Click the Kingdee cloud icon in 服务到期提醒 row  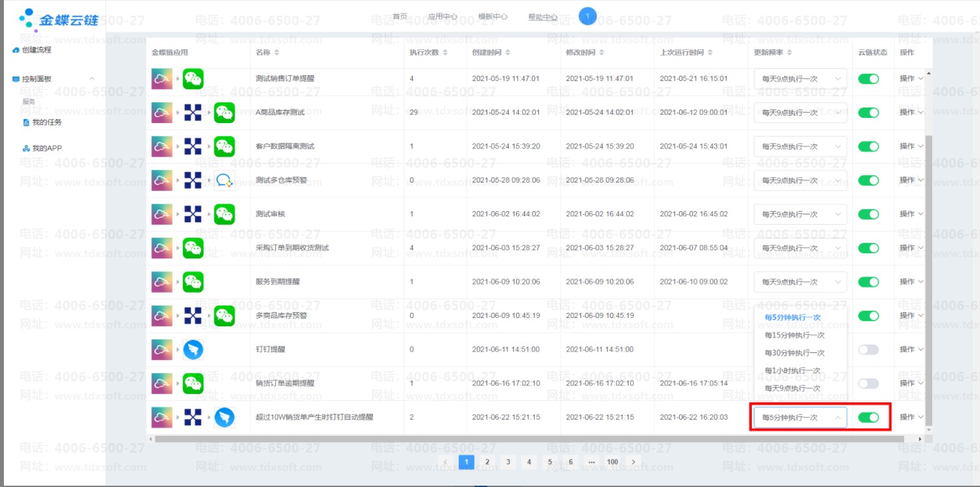(162, 282)
